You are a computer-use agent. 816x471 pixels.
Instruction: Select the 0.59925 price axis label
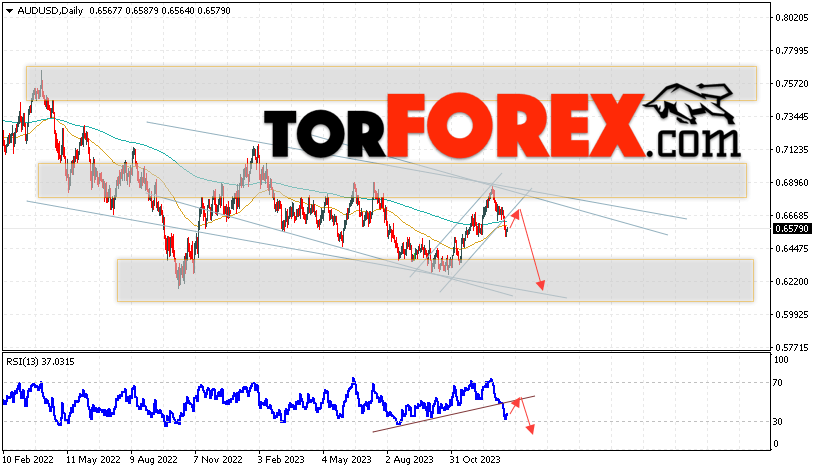point(792,315)
